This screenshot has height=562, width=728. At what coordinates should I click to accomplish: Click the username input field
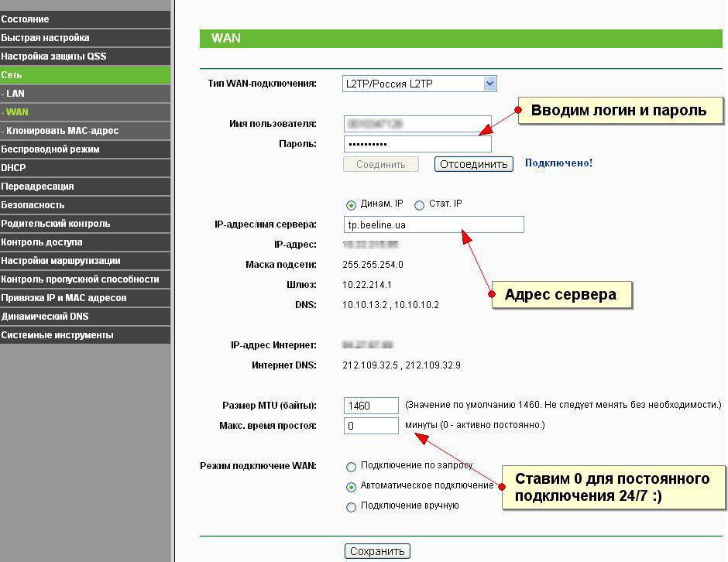click(x=417, y=124)
